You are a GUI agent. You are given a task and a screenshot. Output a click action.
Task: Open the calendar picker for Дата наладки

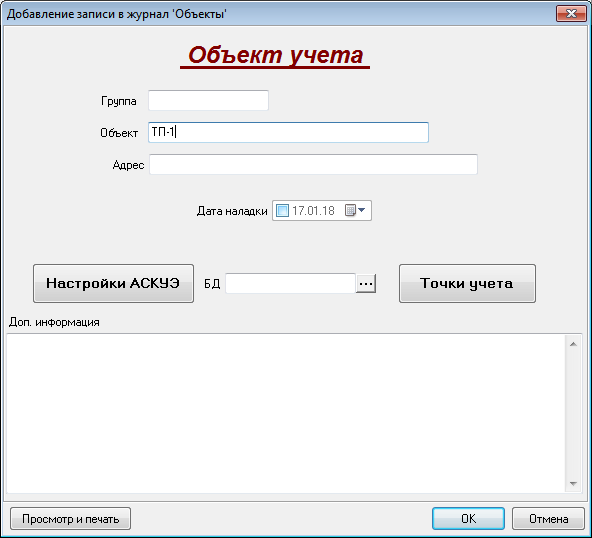coord(355,210)
